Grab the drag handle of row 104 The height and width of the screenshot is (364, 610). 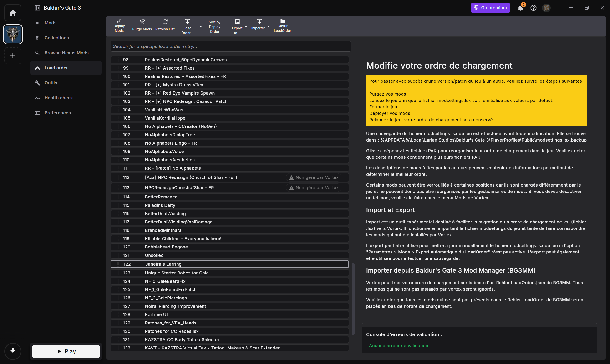(118, 110)
